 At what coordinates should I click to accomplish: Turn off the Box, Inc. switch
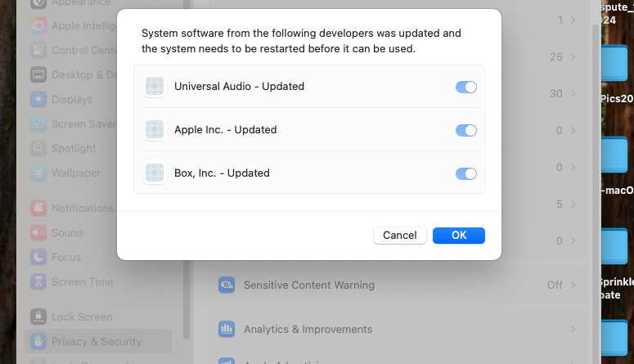coord(466,173)
